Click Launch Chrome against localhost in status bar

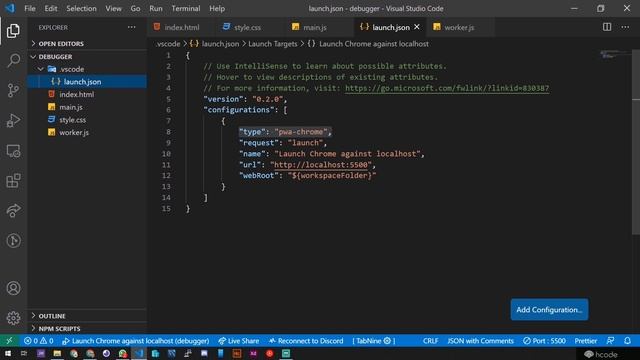tap(136, 341)
